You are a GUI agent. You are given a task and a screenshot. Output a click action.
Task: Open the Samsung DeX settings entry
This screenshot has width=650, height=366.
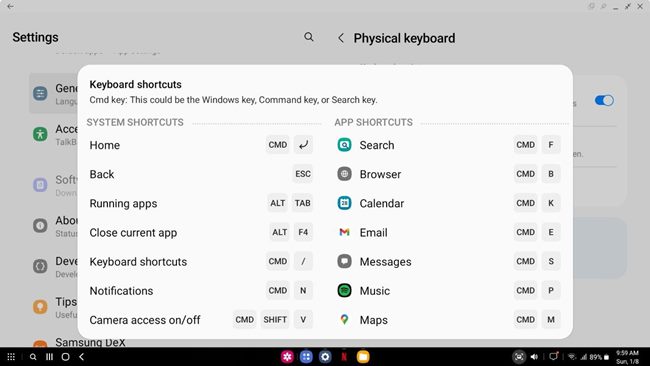pos(90,342)
